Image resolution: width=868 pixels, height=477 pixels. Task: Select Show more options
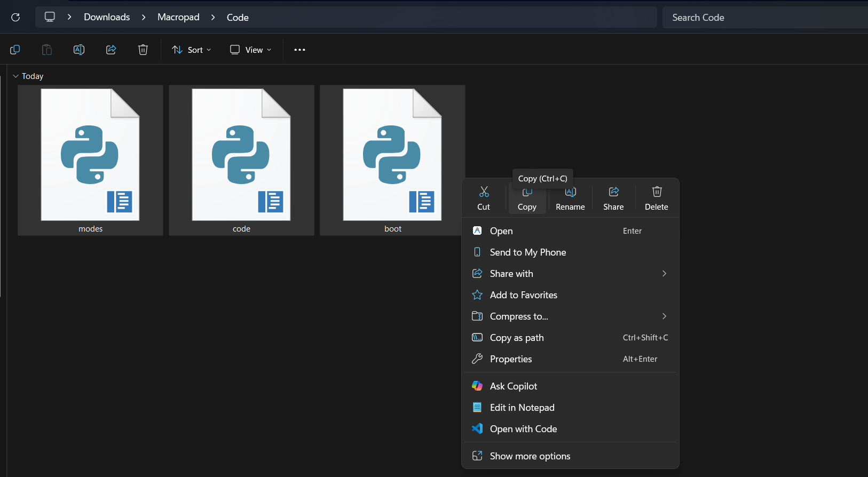(x=570, y=456)
